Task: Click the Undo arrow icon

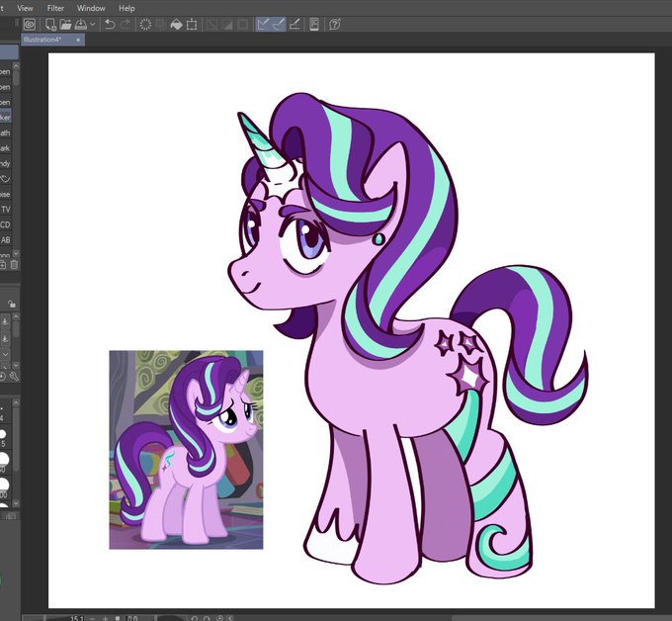Action: pyautogui.click(x=110, y=24)
